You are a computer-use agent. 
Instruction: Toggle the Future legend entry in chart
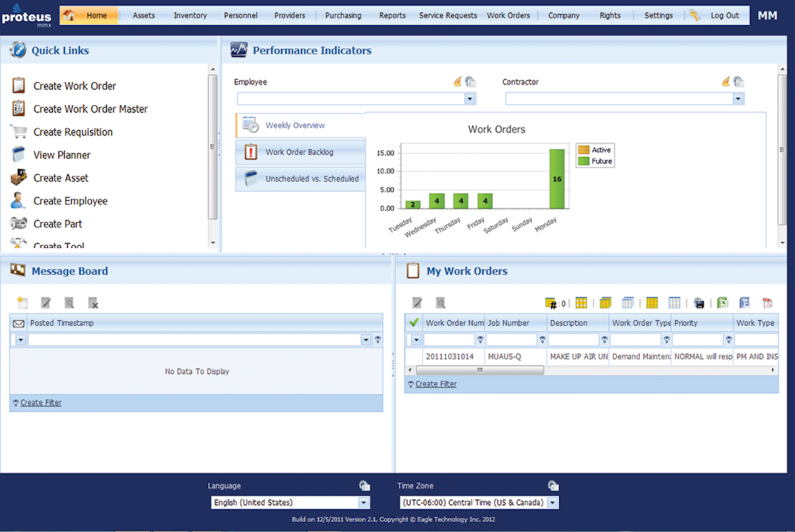pos(594,161)
